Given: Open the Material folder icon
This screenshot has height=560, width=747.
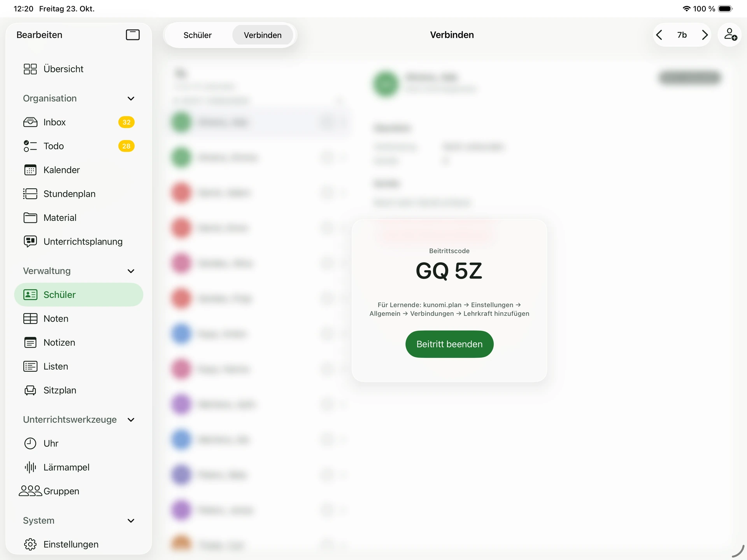Looking at the screenshot, I should (30, 218).
